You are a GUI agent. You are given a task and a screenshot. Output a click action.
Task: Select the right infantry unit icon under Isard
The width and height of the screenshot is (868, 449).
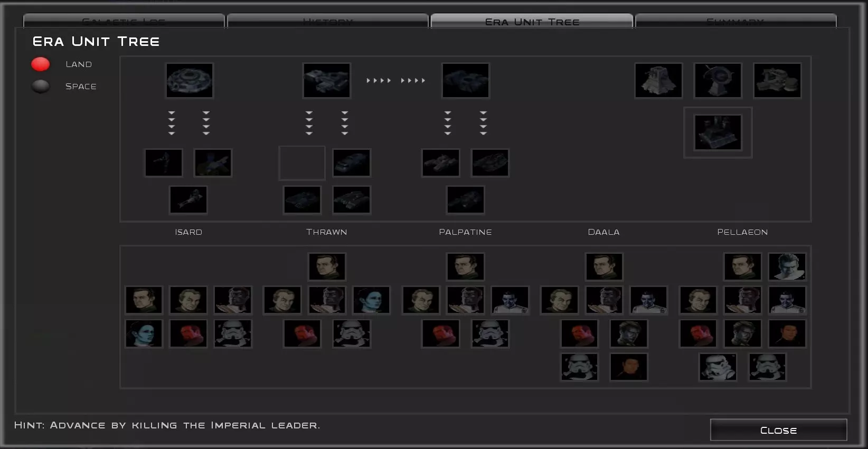click(213, 163)
